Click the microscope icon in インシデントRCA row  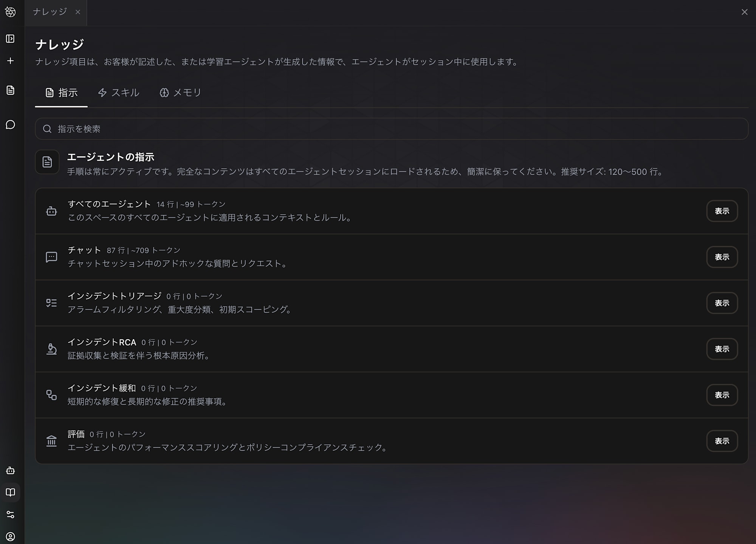coord(51,349)
